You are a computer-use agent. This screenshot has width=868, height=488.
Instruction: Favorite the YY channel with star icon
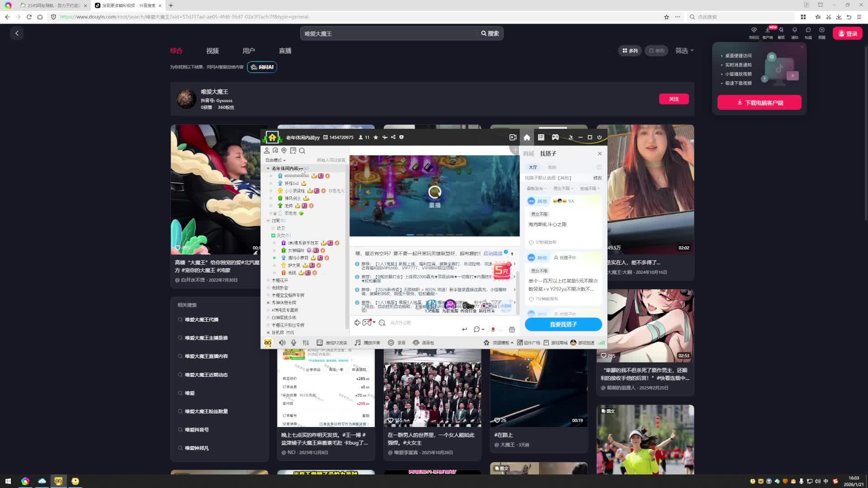(376, 137)
